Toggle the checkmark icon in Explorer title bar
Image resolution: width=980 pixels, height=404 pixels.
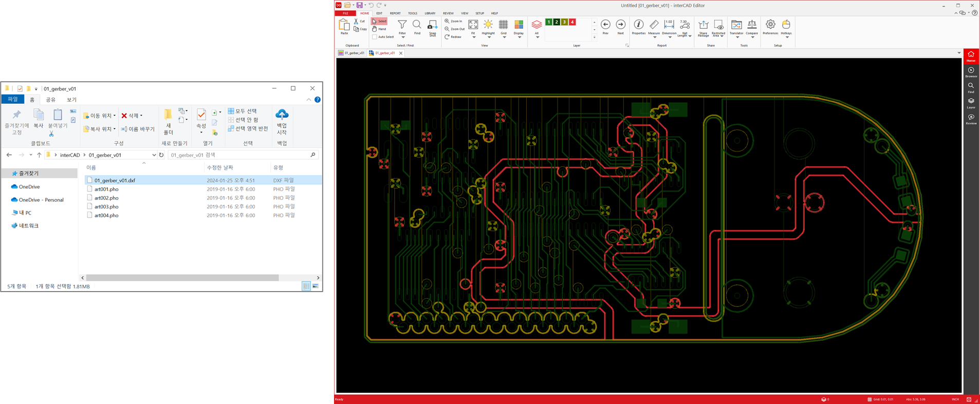20,89
